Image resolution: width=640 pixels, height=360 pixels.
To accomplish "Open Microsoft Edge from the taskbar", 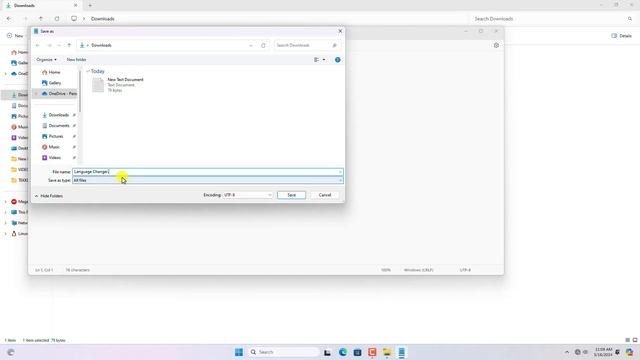I will pos(342,352).
